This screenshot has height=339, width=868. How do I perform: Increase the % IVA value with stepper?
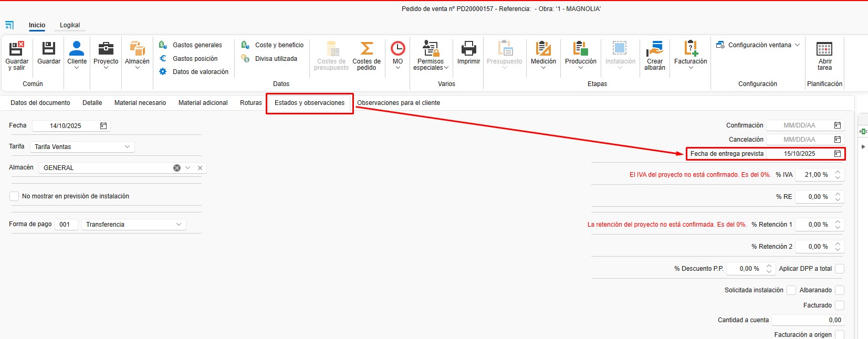838,172
